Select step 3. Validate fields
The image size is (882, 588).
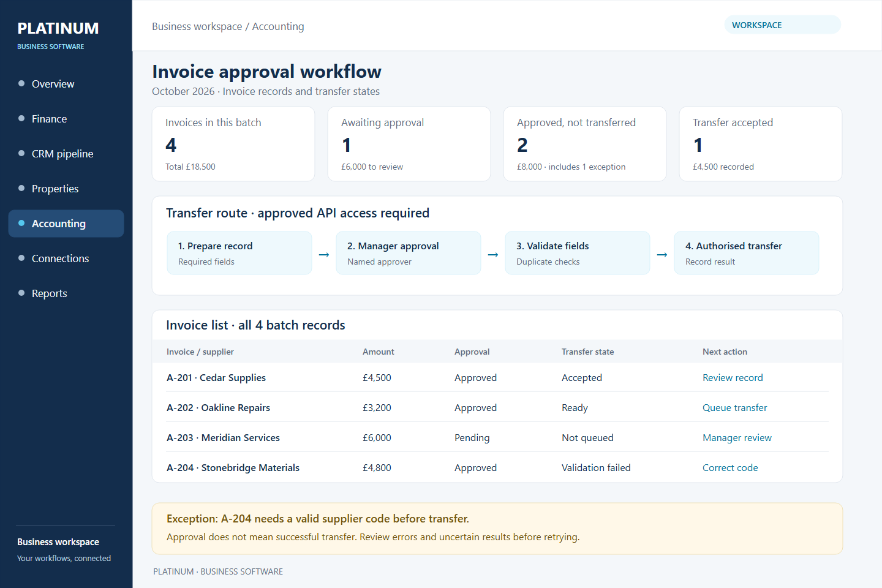pos(578,253)
